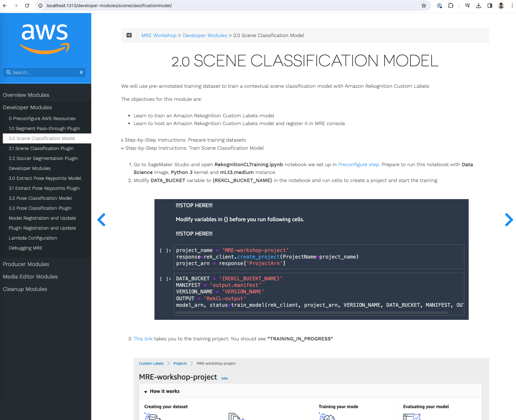Click the Search input field
516x420 pixels.
tap(45, 72)
